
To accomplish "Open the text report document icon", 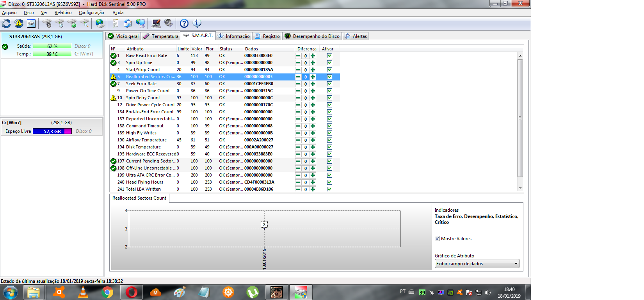I will 116,23.
